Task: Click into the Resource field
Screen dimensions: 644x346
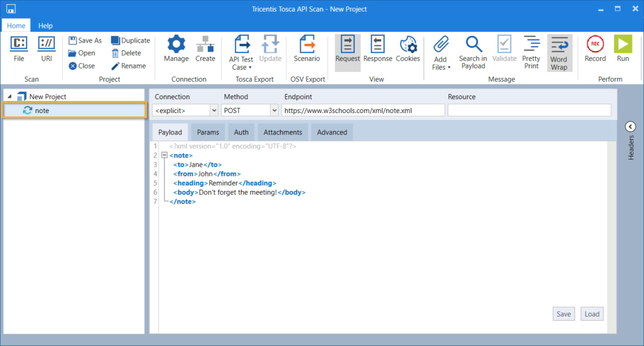Action: (529, 110)
